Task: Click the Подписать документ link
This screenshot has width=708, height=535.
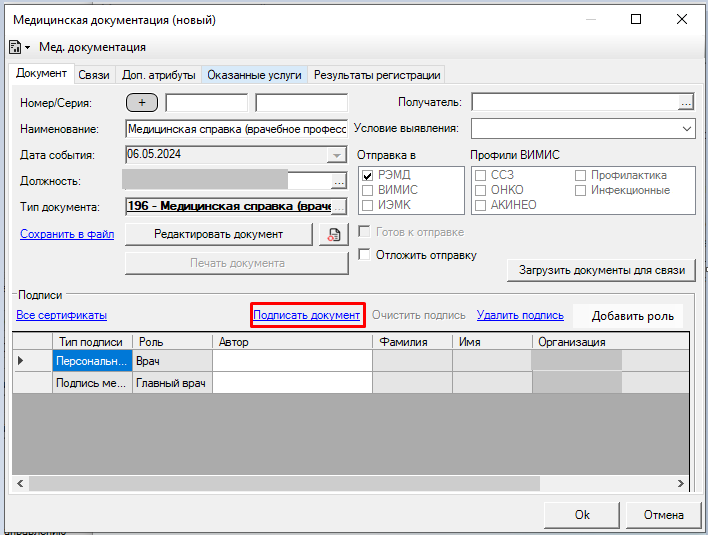Action: click(x=306, y=315)
